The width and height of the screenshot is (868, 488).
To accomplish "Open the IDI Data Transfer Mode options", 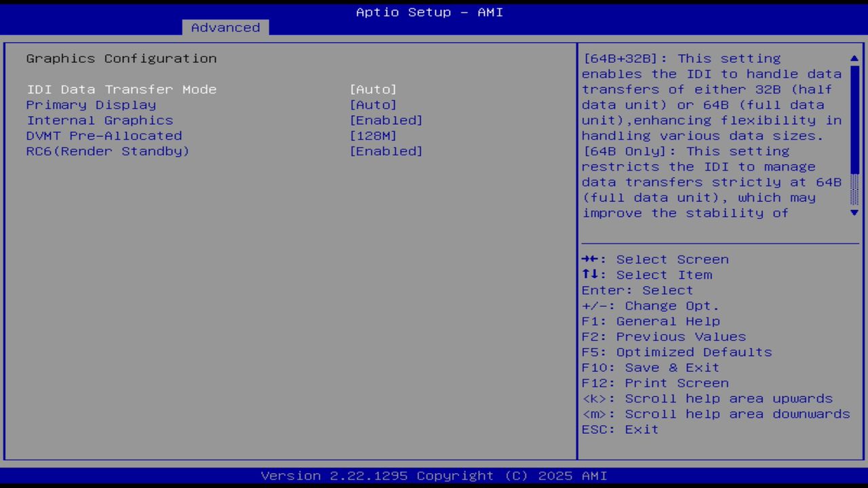I will 373,89.
